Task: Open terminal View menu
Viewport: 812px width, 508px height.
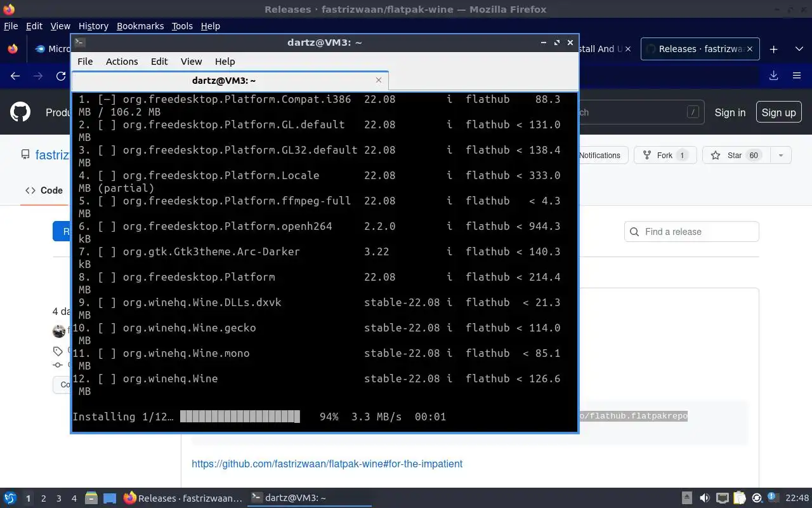Action: pyautogui.click(x=191, y=62)
